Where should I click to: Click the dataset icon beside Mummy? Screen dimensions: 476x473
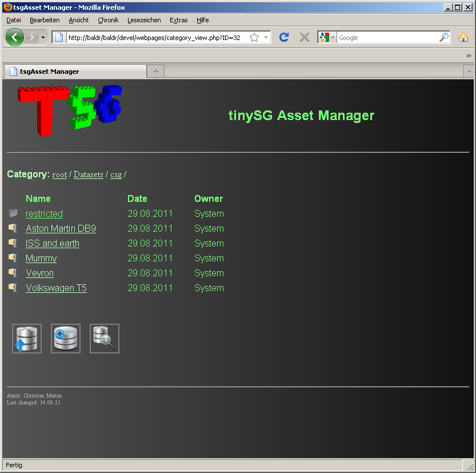[13, 258]
